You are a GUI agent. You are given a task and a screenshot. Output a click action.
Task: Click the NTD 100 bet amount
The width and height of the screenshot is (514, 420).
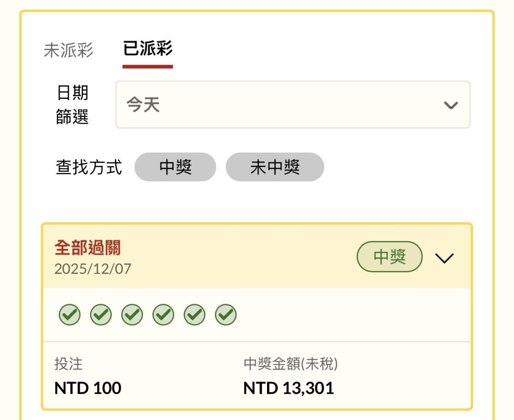tap(88, 388)
